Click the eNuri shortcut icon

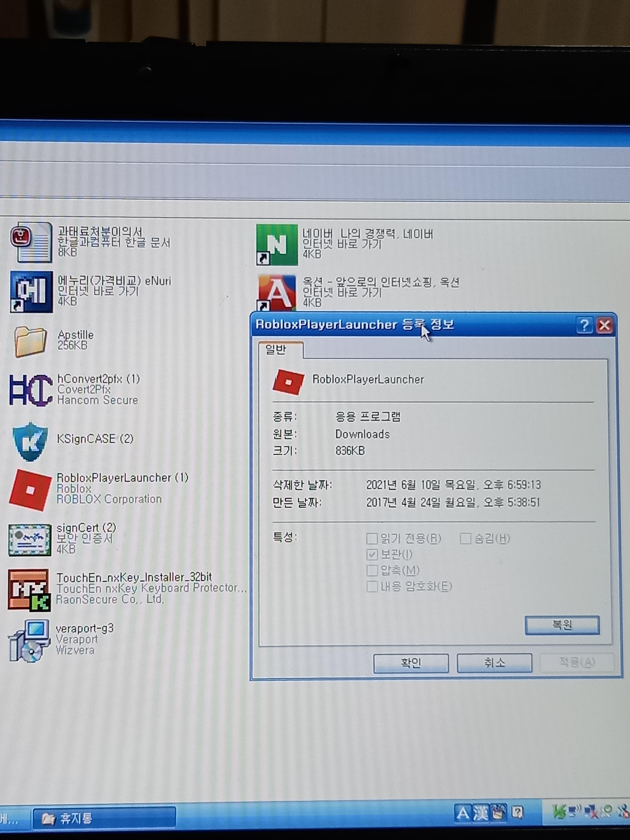(x=31, y=292)
